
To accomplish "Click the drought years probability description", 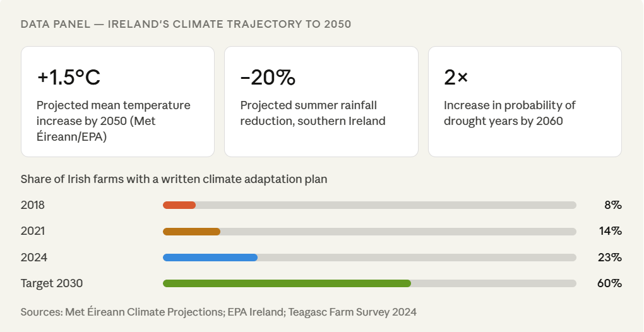I will [510, 113].
